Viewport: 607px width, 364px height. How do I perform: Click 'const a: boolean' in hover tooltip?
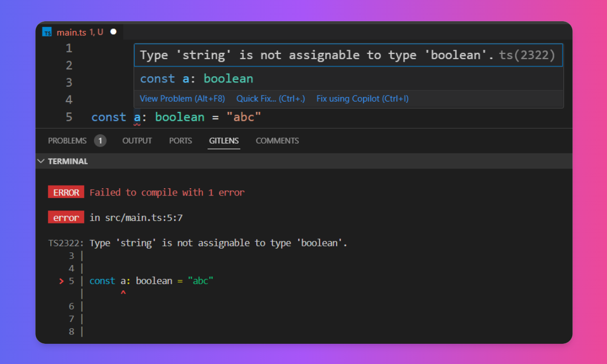tap(196, 79)
